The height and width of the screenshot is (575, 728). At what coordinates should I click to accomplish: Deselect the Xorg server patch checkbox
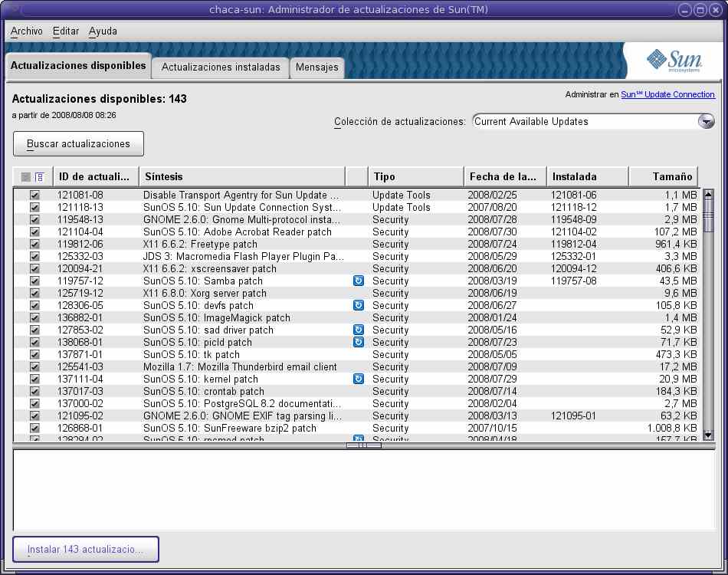tap(34, 293)
